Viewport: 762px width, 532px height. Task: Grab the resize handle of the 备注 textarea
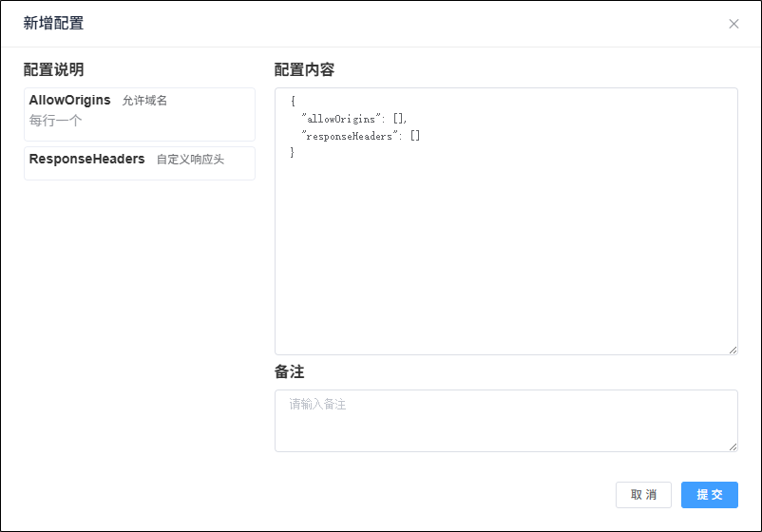733,446
